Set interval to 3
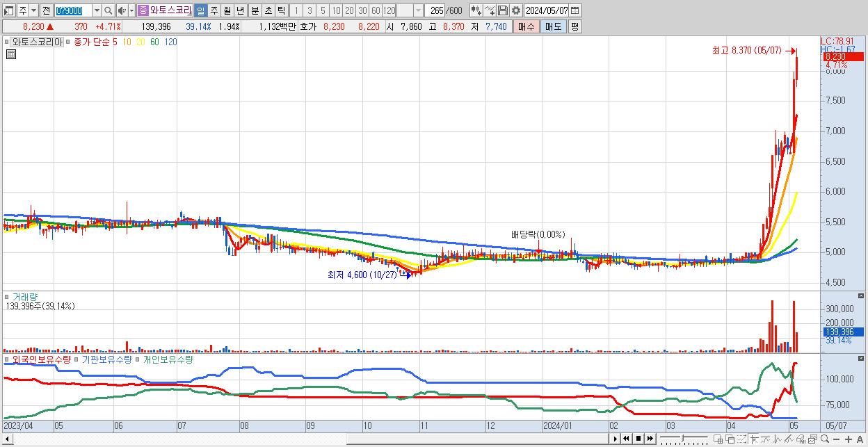 tap(310, 10)
